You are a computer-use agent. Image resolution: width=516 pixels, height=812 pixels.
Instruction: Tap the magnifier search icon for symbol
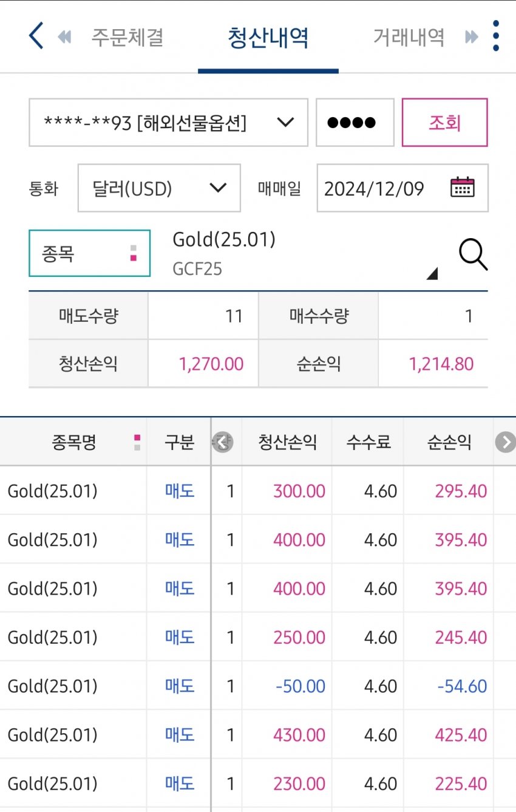click(473, 254)
